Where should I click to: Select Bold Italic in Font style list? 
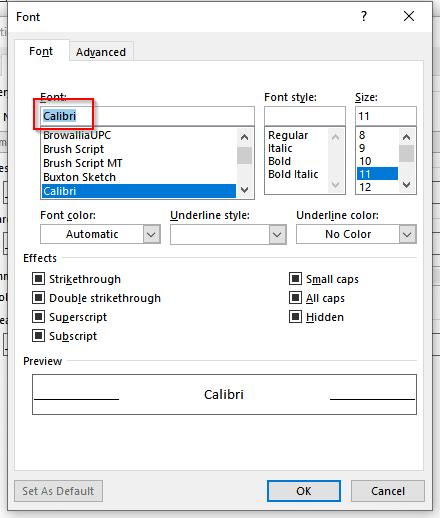293,174
